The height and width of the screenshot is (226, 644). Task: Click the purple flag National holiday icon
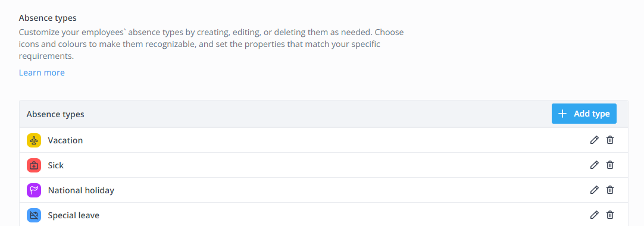(x=34, y=190)
